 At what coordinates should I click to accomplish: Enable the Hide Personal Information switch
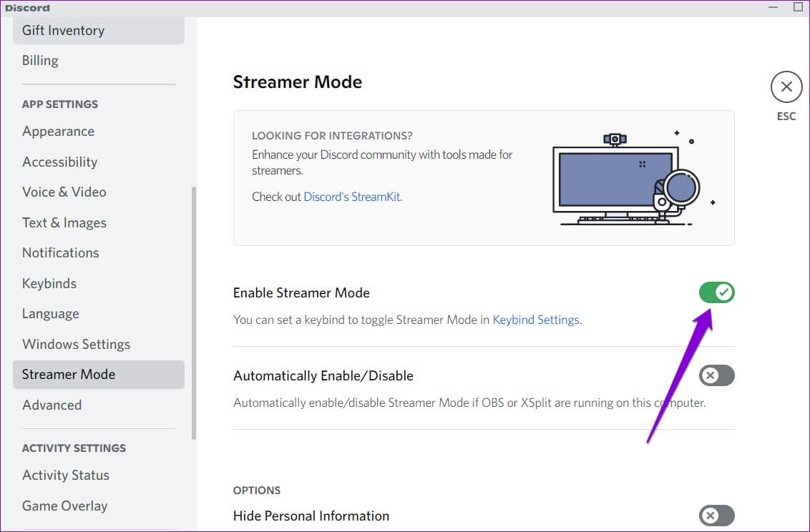(716, 515)
